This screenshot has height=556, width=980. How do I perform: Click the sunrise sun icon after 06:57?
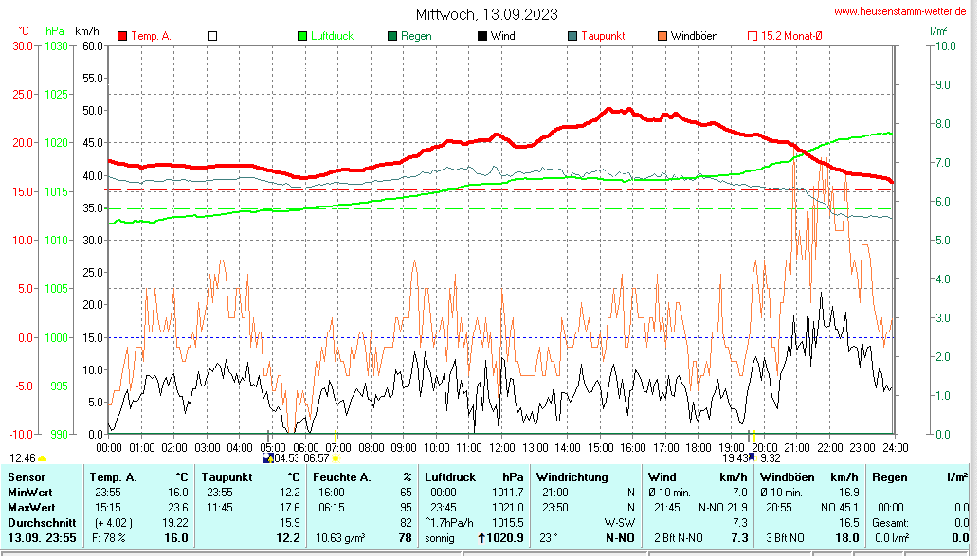[336, 458]
